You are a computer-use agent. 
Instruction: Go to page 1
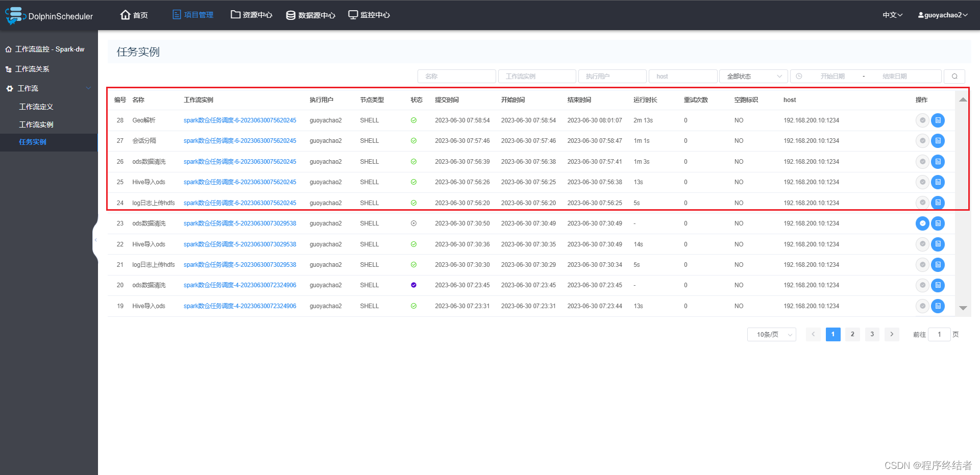coord(833,334)
